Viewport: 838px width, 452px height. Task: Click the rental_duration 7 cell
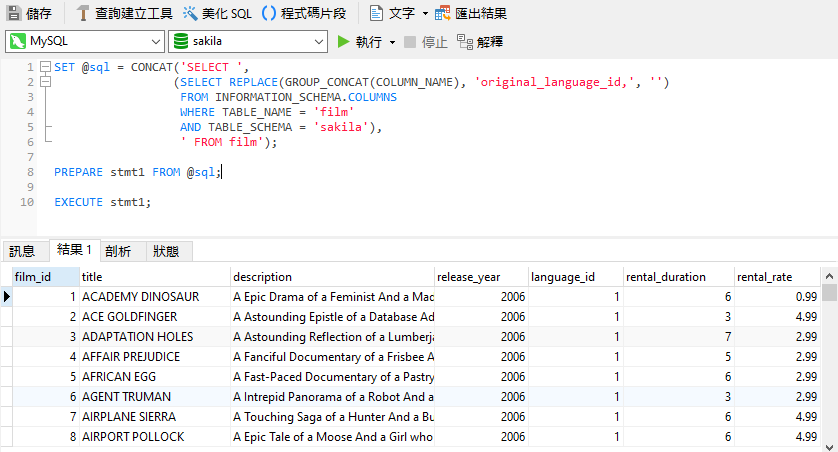pos(679,337)
